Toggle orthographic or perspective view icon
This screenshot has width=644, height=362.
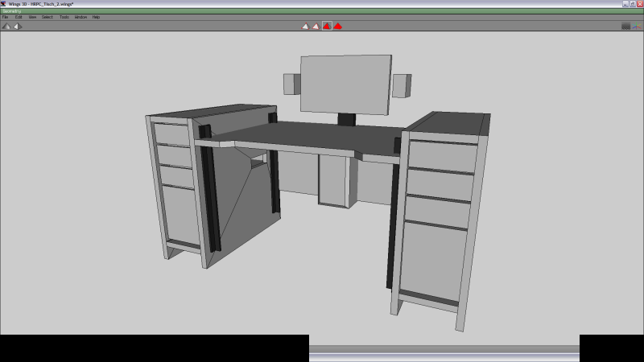(17, 26)
